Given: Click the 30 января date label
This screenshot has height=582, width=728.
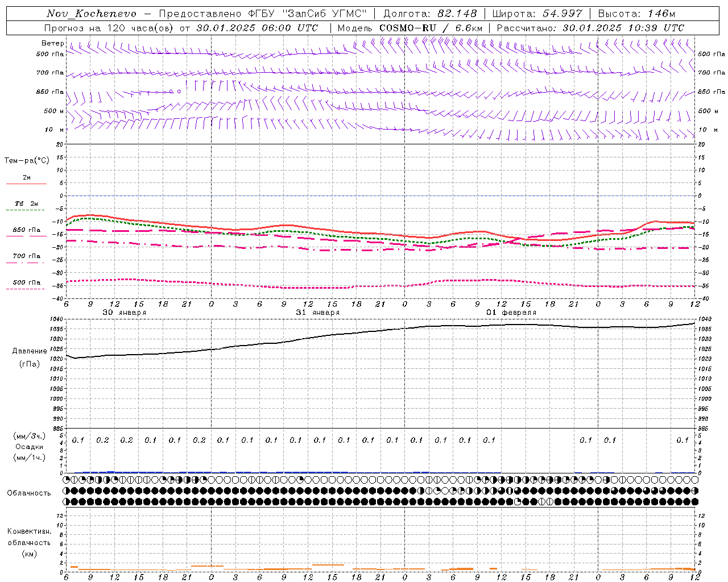Looking at the screenshot, I should (x=124, y=313).
